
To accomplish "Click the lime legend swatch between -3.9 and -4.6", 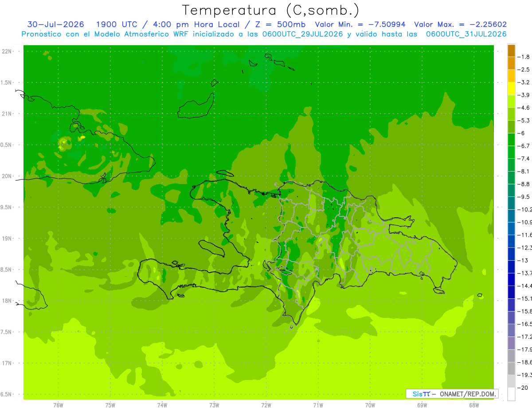I will tap(511, 101).
